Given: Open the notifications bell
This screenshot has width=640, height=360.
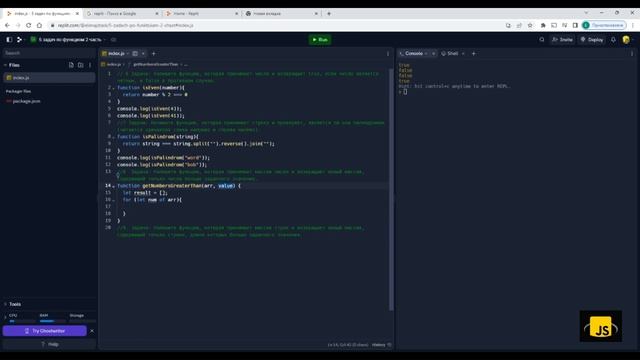Looking at the screenshot, I should pyautogui.click(x=613, y=40).
